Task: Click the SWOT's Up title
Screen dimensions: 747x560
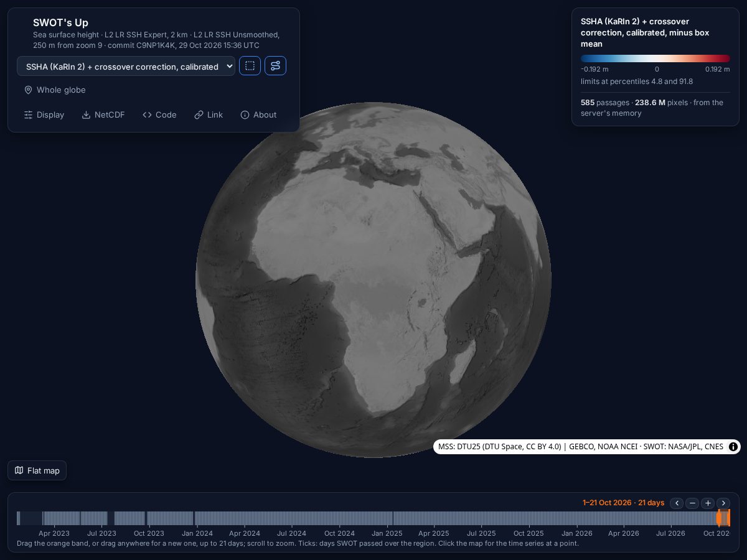Action: tap(60, 22)
